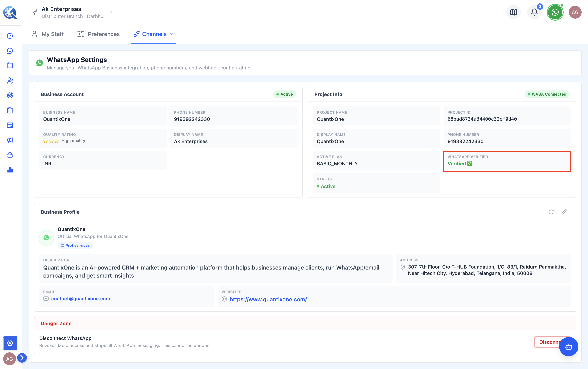588x369 pixels.
Task: Open the dashboard gauge icon in sidebar
Action: [x=10, y=36]
